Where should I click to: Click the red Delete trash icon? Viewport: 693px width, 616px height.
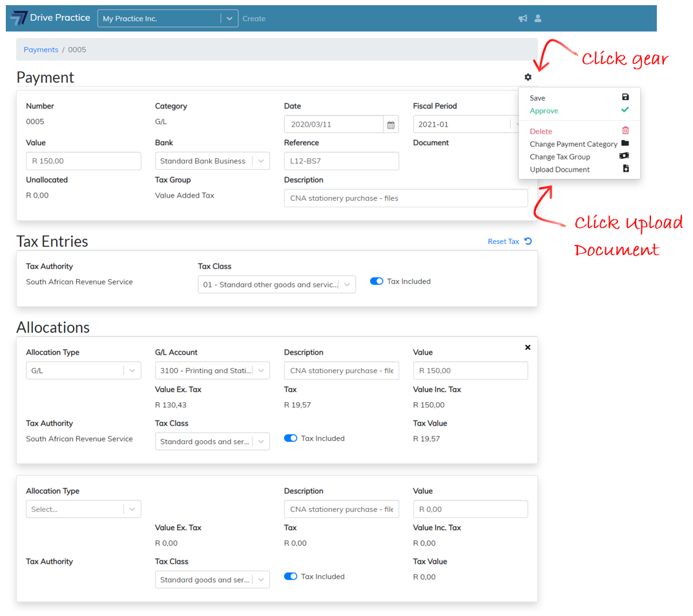point(625,130)
